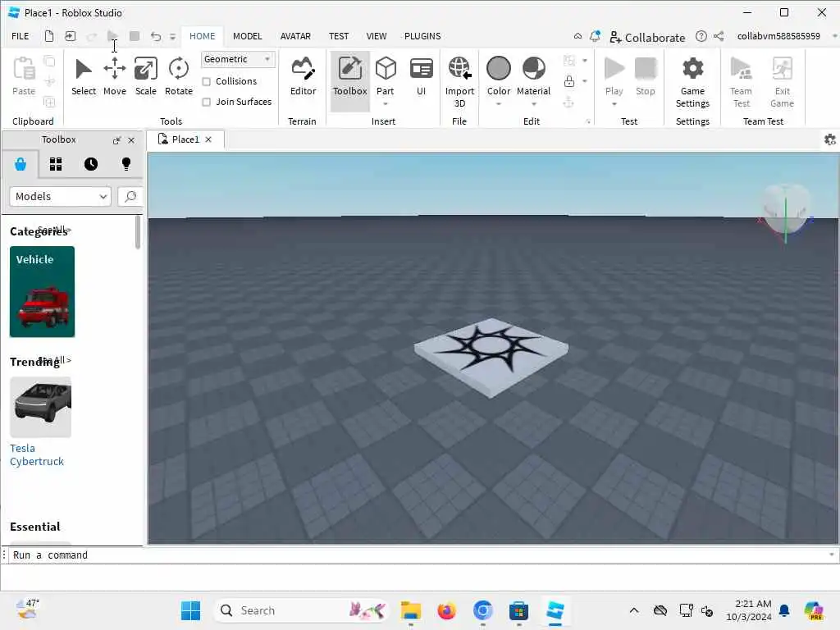Switch to the HOME ribbon tab

click(202, 36)
